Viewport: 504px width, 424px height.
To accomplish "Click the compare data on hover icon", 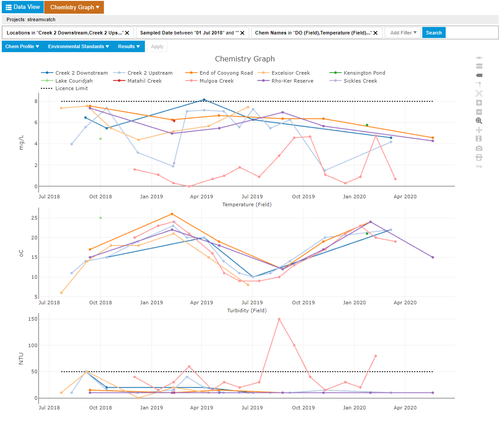I will point(479,66).
